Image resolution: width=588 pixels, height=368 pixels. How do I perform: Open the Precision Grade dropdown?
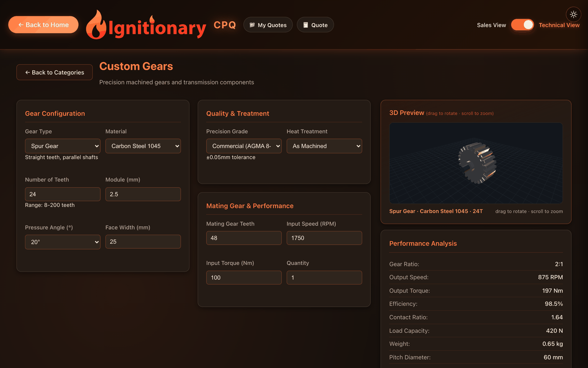click(244, 146)
